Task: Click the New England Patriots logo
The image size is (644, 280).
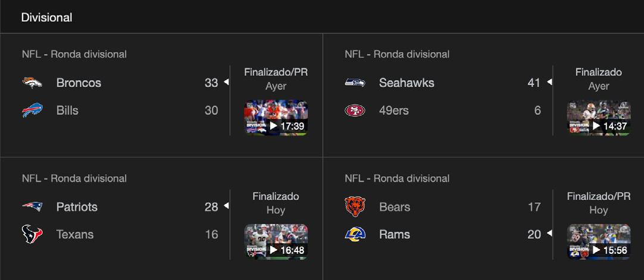Action: coord(32,207)
